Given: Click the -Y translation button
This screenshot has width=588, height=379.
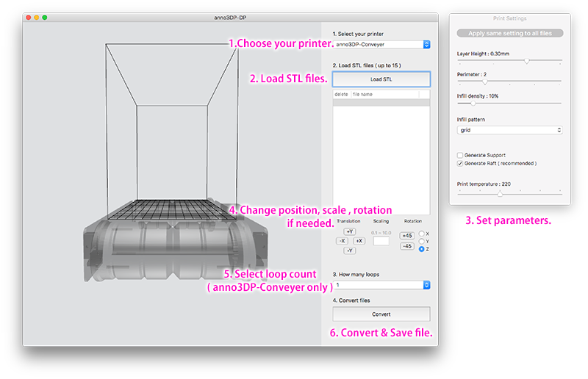Looking at the screenshot, I should coord(350,250).
